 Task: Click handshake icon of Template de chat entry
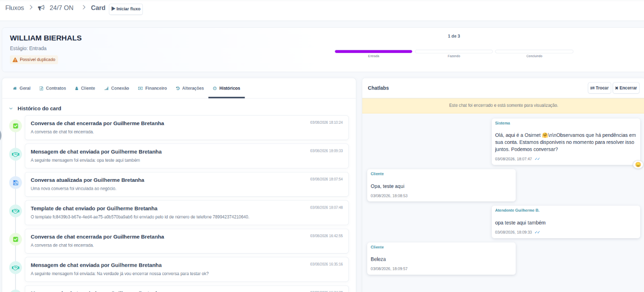tap(15, 211)
